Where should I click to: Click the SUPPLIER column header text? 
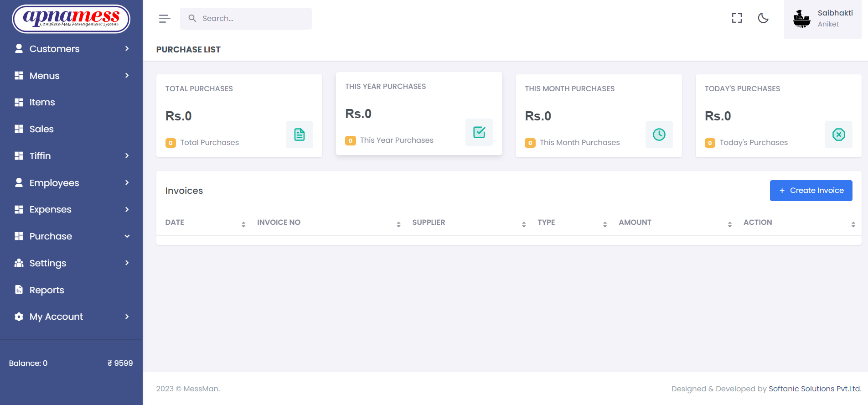(429, 222)
